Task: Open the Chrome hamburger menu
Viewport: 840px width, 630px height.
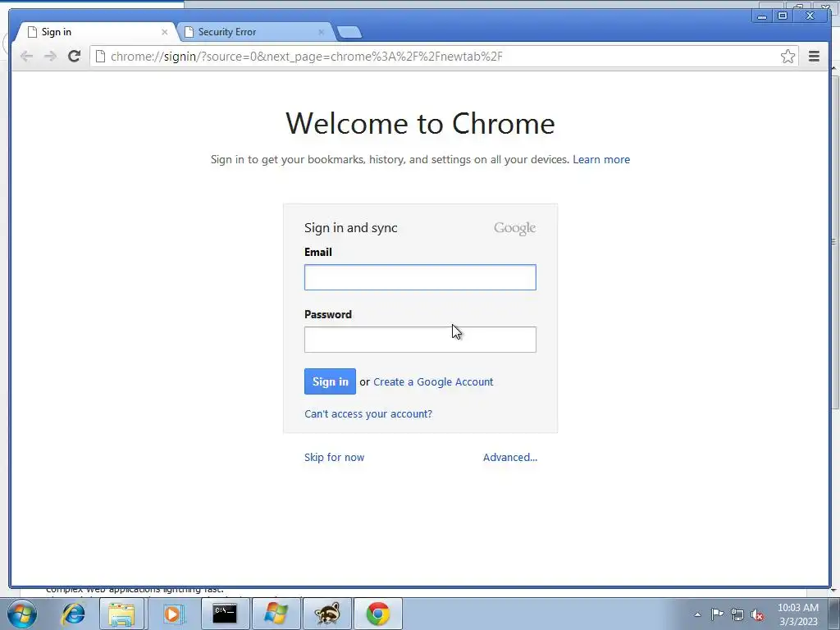Action: click(x=814, y=57)
